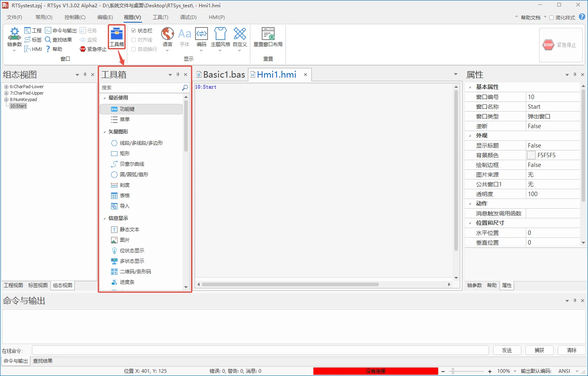Screen dimensions: 588x376
Task: Click the toolbox 搜索 search field
Action: (x=140, y=87)
